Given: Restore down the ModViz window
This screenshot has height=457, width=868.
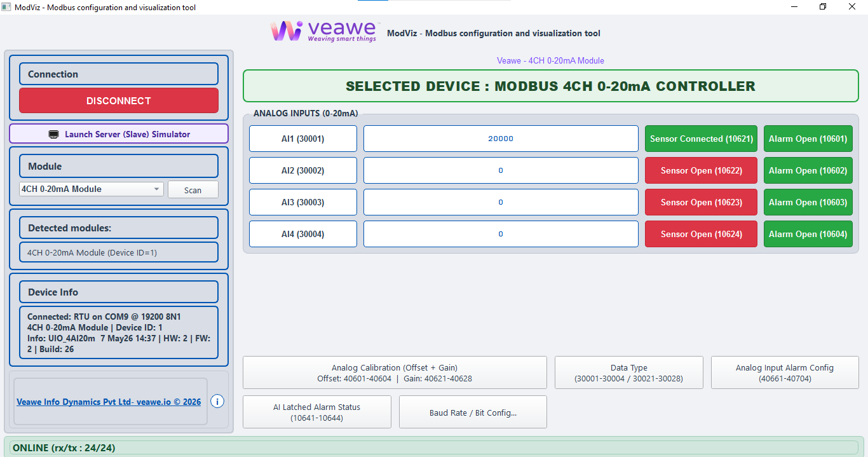Looking at the screenshot, I should 823,7.
